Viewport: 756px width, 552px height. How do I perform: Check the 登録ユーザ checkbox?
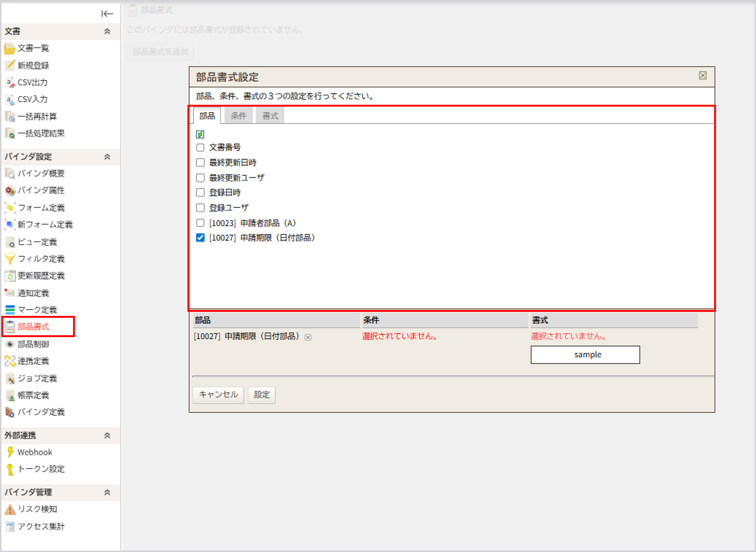click(x=200, y=208)
